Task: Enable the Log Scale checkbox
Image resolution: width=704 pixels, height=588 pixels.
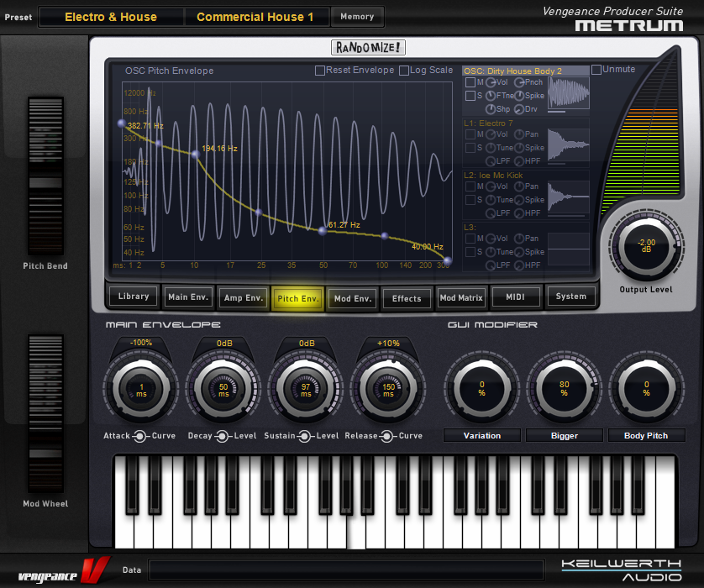Action: click(404, 71)
